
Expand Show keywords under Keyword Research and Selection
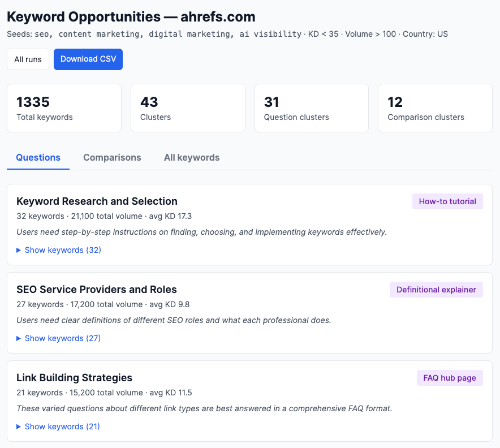(x=62, y=250)
